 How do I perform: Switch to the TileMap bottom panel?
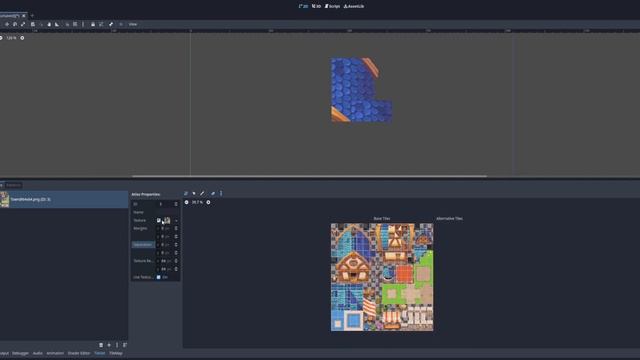[x=116, y=353]
